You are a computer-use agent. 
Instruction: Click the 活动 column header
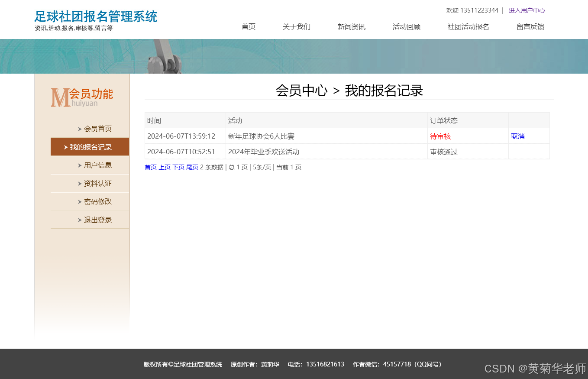(x=327, y=120)
